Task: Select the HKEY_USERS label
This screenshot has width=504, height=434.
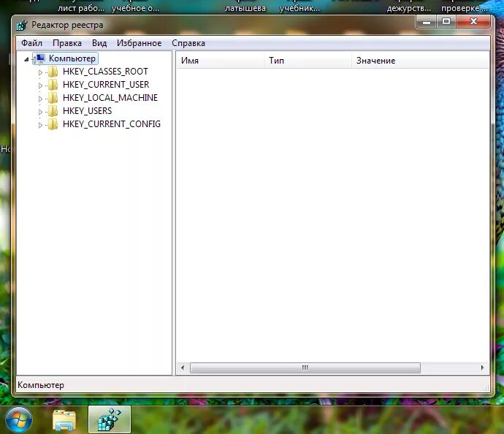Action: 88,111
